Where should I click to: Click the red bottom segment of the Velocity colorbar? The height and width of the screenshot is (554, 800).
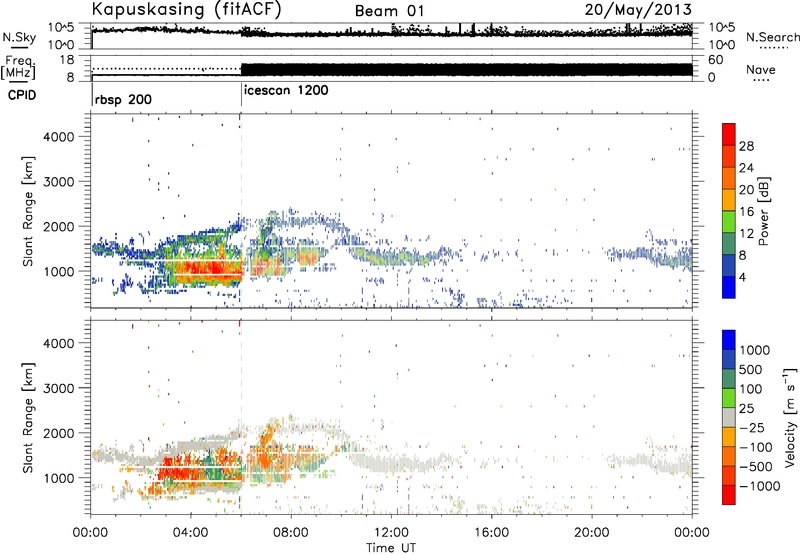point(729,494)
